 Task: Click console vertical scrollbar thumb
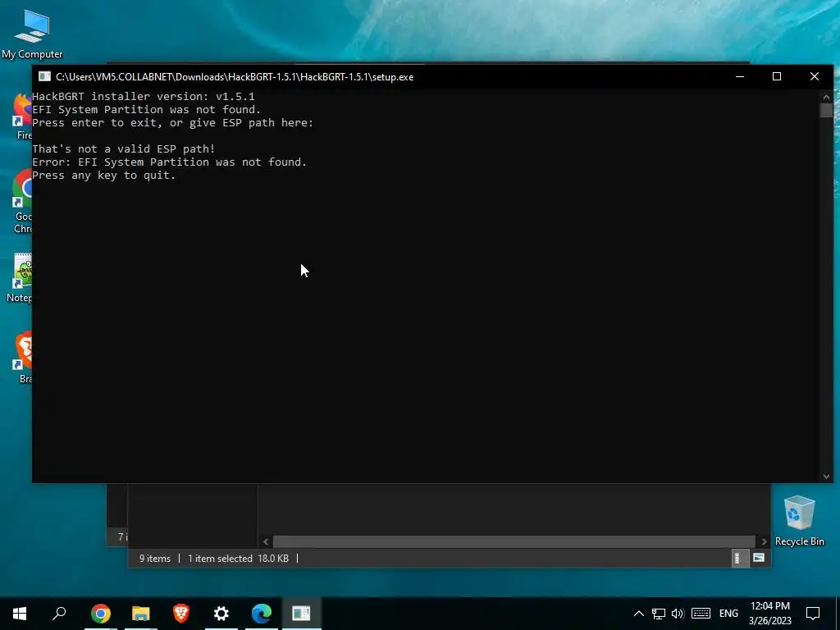click(826, 111)
